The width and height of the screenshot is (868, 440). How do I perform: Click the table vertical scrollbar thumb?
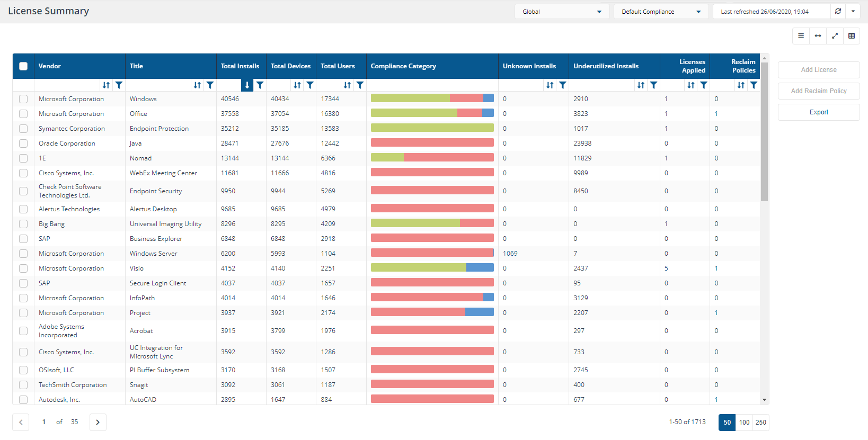point(764,132)
